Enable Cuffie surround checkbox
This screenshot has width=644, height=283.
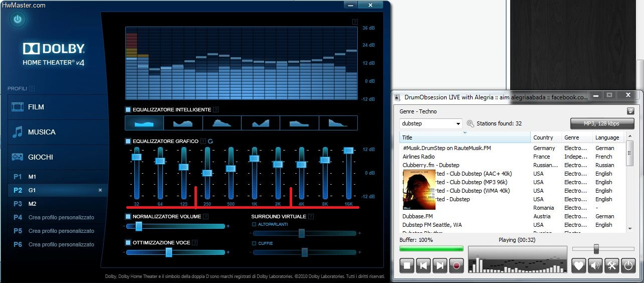point(254,243)
